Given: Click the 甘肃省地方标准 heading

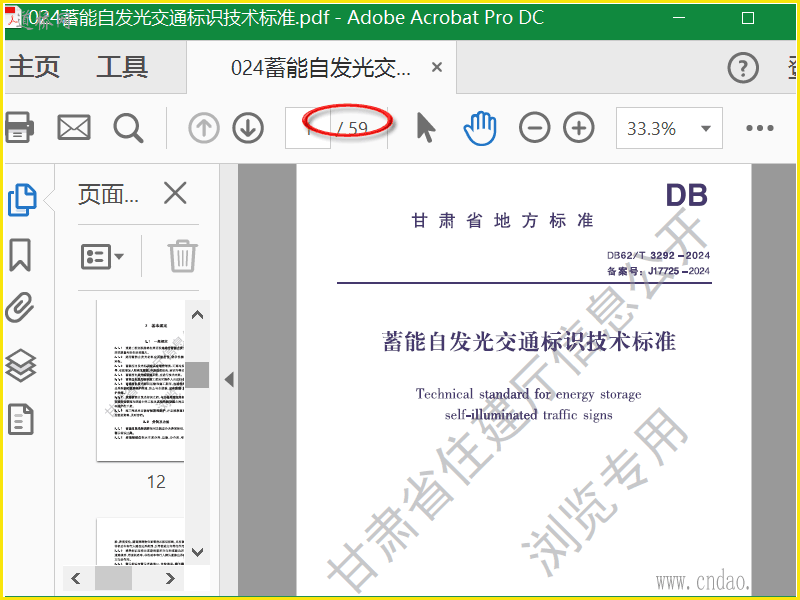Looking at the screenshot, I should (x=503, y=220).
